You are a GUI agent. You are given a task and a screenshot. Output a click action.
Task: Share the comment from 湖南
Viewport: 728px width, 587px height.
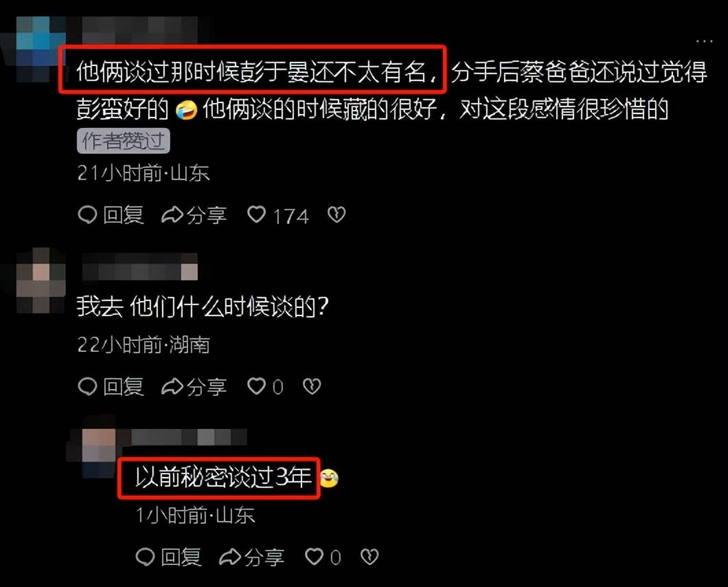(x=194, y=387)
